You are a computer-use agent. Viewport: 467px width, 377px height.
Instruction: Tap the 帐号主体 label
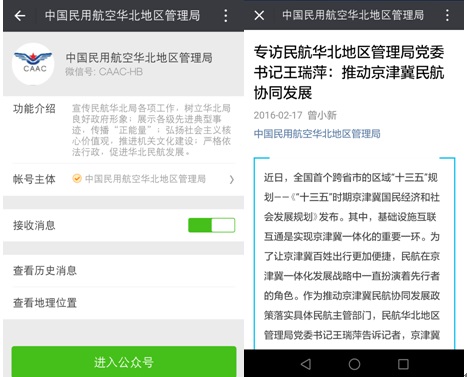(34, 179)
